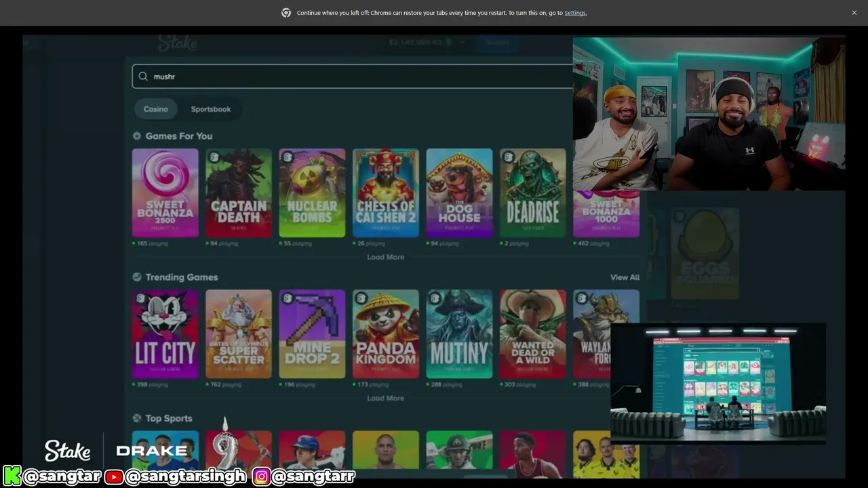Screen dimensions: 868x488
Task: Play Chests of Cai Shen 2
Action: coord(386,193)
